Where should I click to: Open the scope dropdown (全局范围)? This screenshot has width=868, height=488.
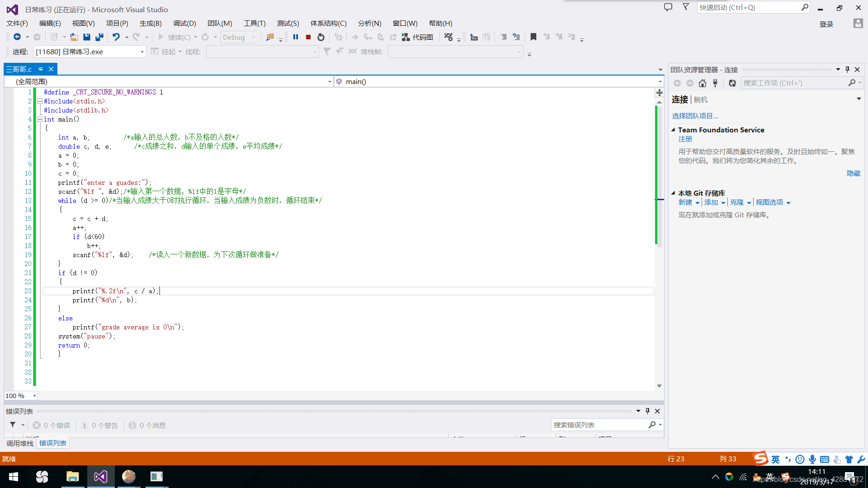pos(169,82)
